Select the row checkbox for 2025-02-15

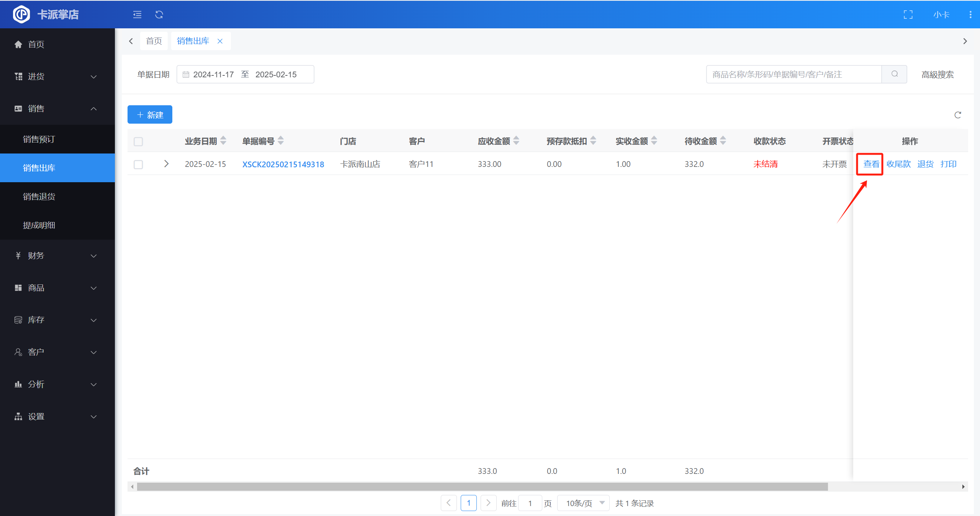tap(138, 164)
